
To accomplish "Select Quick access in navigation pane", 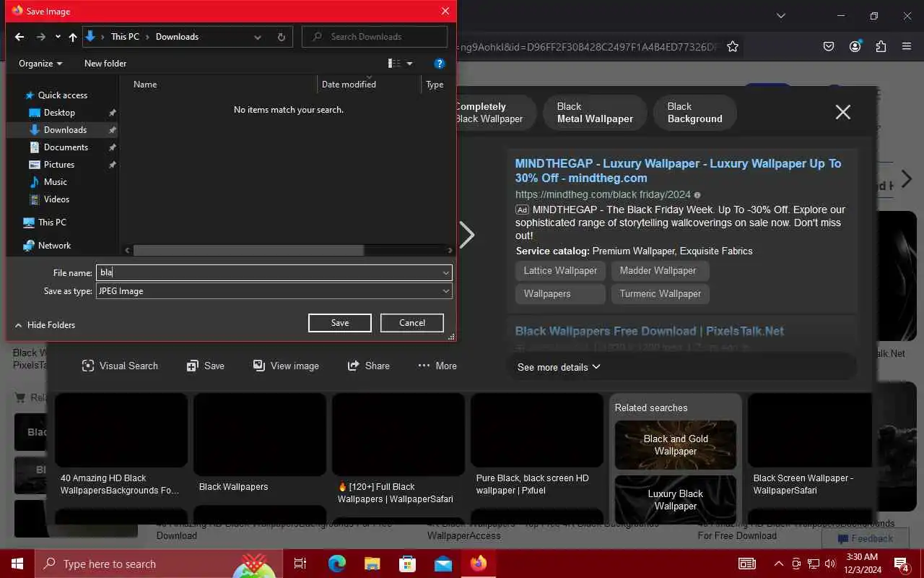I will pyautogui.click(x=62, y=95).
